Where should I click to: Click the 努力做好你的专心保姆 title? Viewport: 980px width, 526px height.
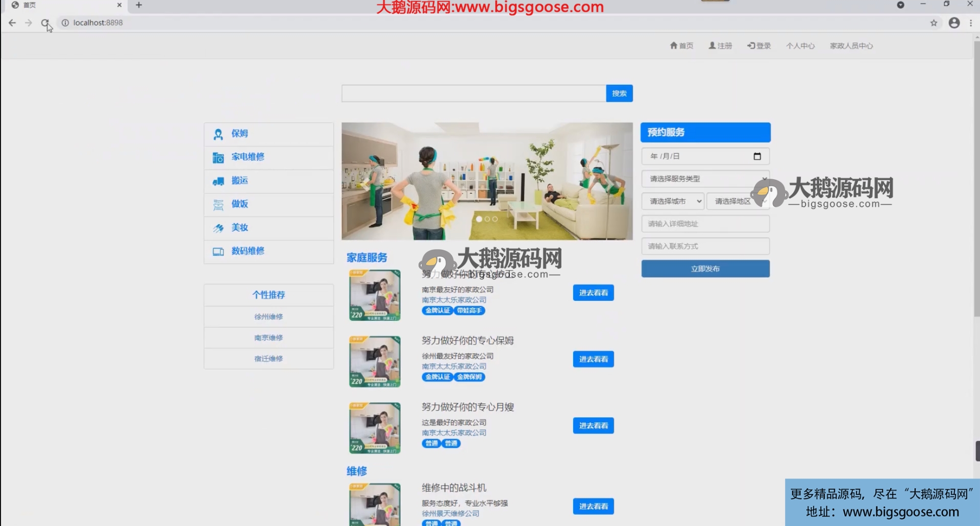pos(468,341)
